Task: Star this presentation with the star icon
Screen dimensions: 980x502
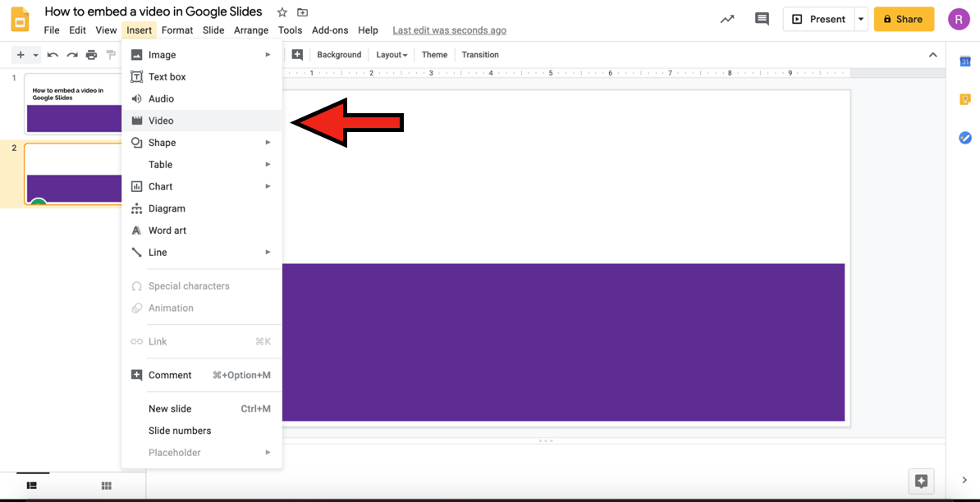Action: 282,12
